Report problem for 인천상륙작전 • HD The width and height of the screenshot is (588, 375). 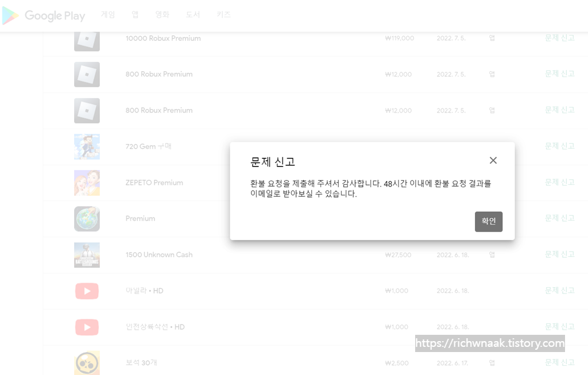[559, 326]
